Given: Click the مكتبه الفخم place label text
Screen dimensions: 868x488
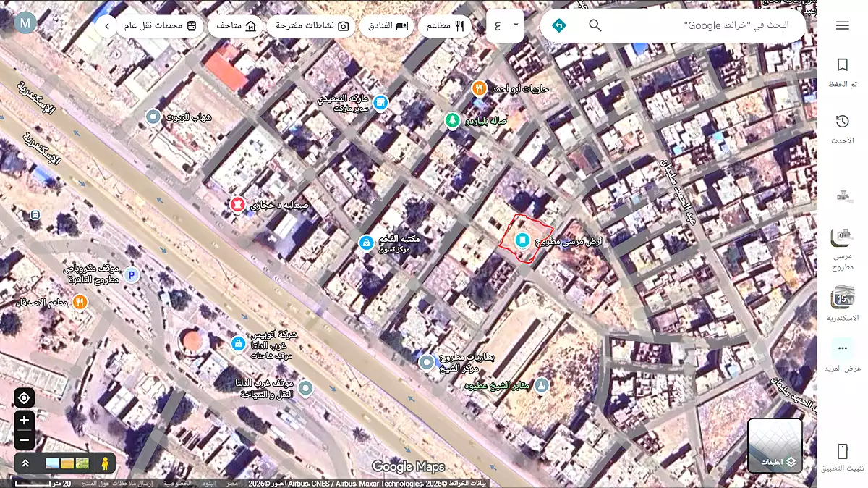Looking at the screenshot, I should coord(399,243).
